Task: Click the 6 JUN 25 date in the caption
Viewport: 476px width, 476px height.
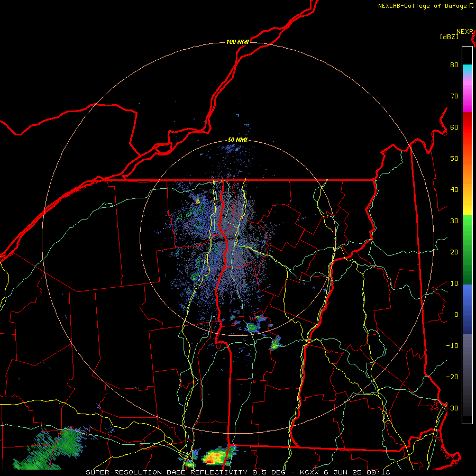Action: pyautogui.click(x=343, y=472)
